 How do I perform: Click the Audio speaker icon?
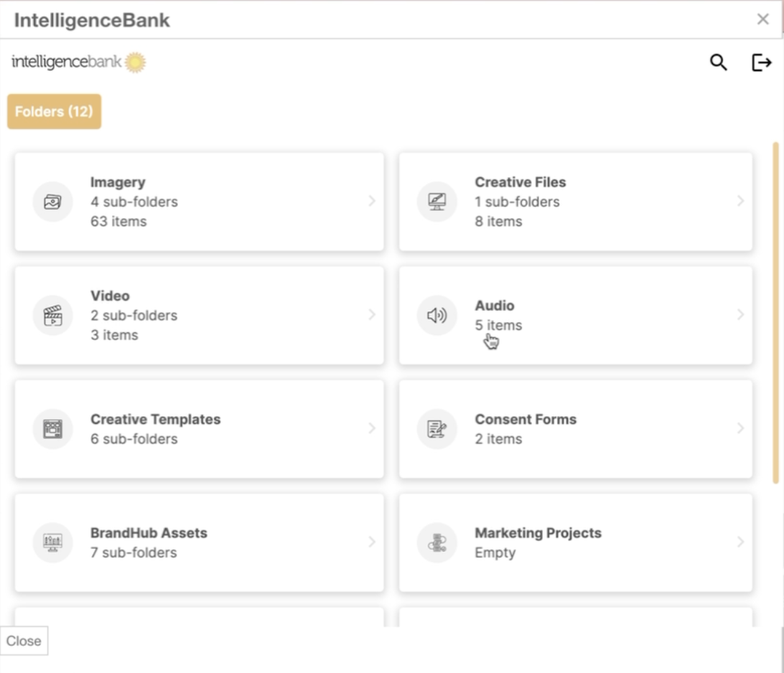click(437, 315)
